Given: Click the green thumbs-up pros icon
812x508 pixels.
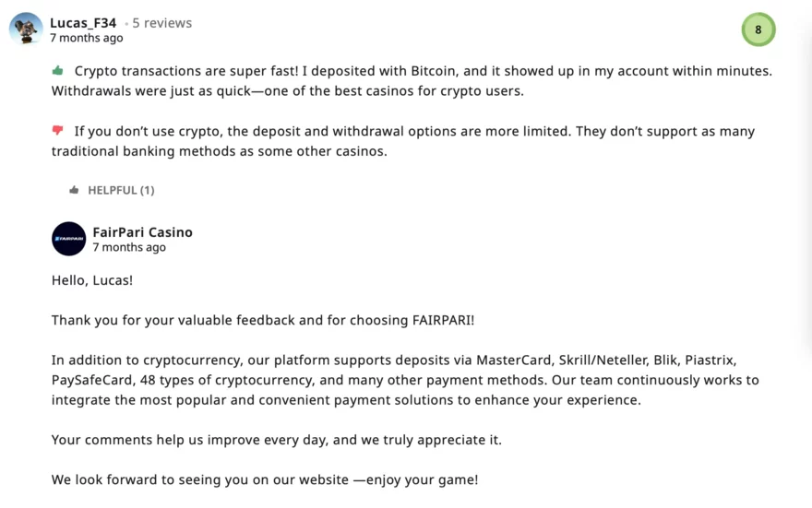Looking at the screenshot, I should (x=58, y=70).
